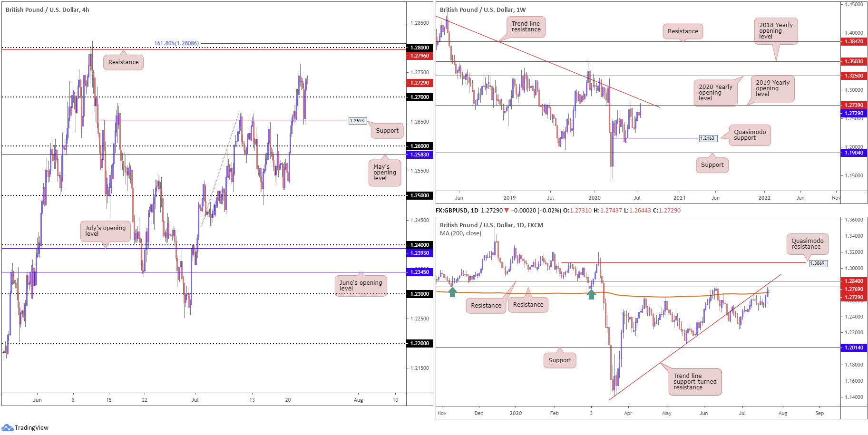The image size is (868, 435).
Task: Click the 1.26000 level tag
Action: pyautogui.click(x=419, y=146)
